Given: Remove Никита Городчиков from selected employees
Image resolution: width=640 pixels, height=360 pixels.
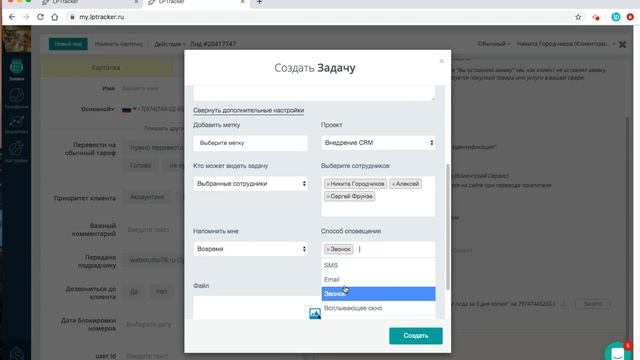Looking at the screenshot, I should 328,184.
